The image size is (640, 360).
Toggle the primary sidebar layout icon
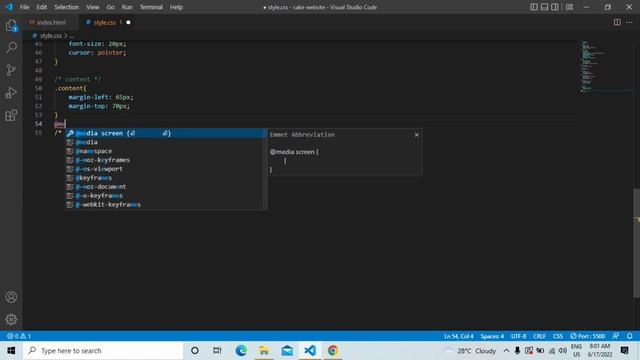[x=534, y=7]
